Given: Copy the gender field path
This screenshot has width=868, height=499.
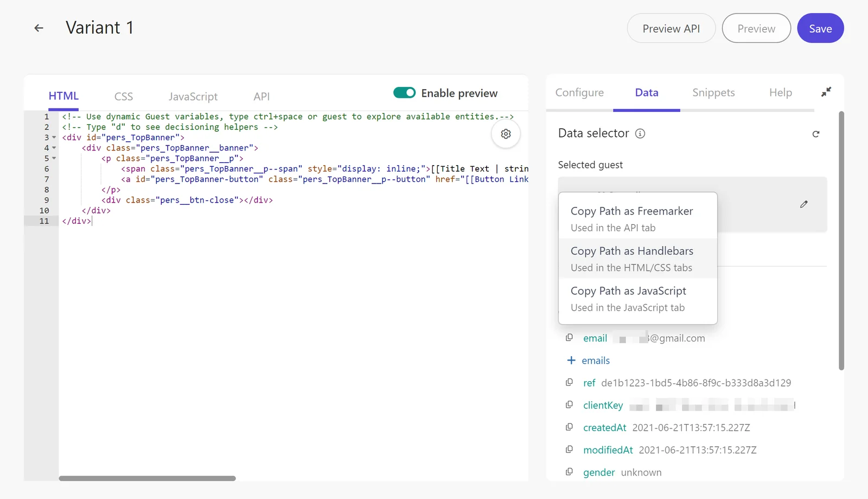Looking at the screenshot, I should (x=569, y=472).
